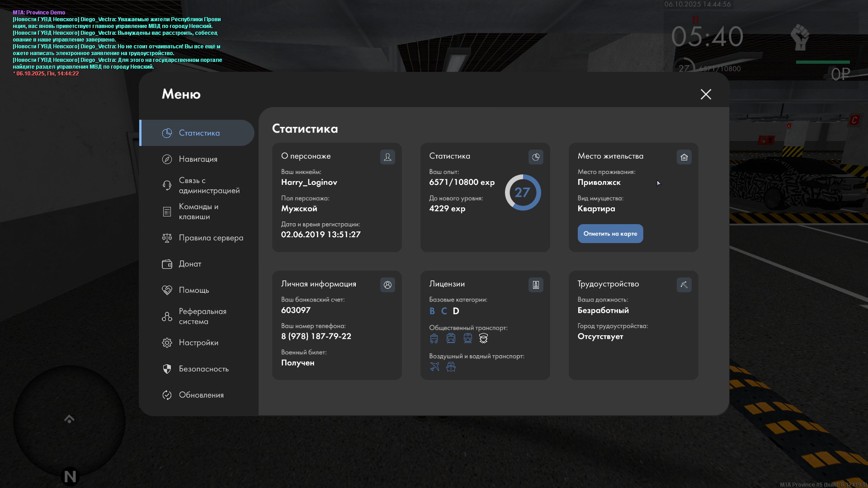The width and height of the screenshot is (868, 488).
Task: Click license category B letter
Action: click(432, 311)
